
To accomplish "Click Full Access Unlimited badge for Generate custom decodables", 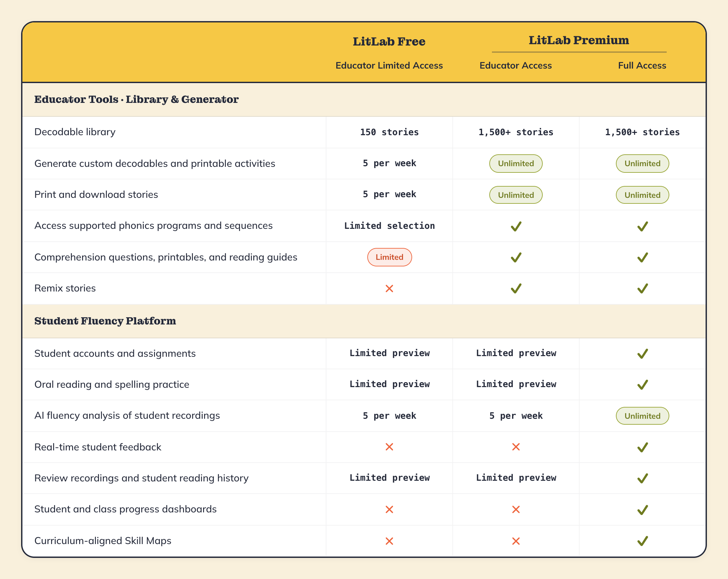I will click(642, 164).
